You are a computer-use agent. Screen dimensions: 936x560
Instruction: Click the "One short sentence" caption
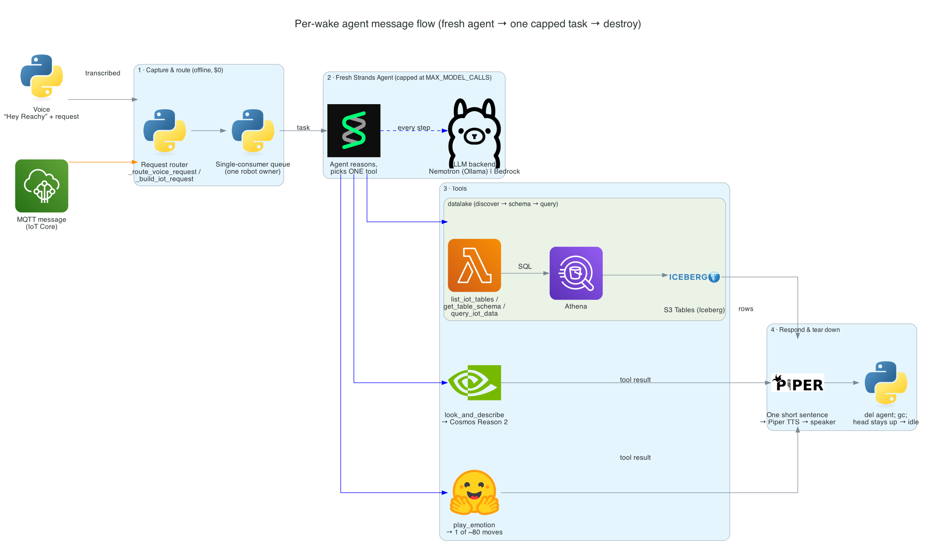[797, 415]
